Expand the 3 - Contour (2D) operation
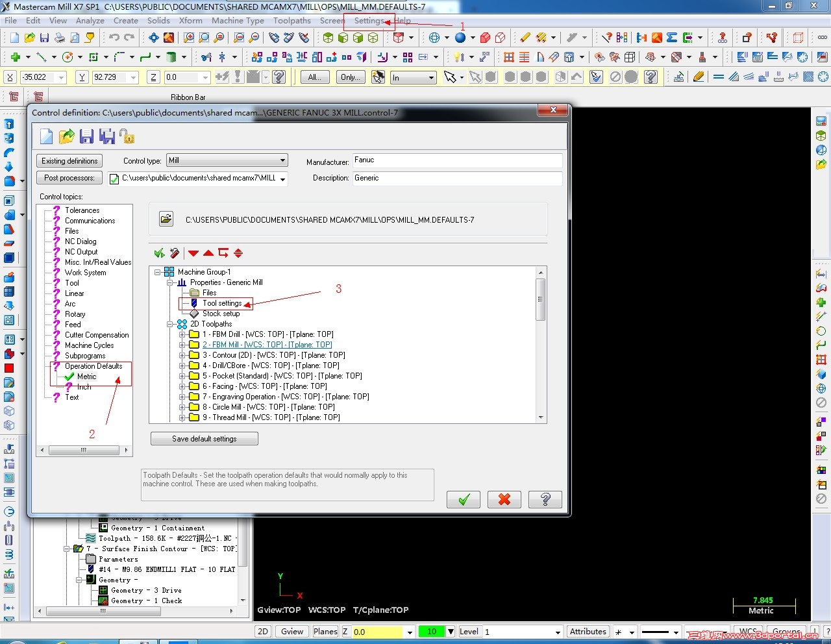Viewport: 831px width, 644px height. (182, 355)
